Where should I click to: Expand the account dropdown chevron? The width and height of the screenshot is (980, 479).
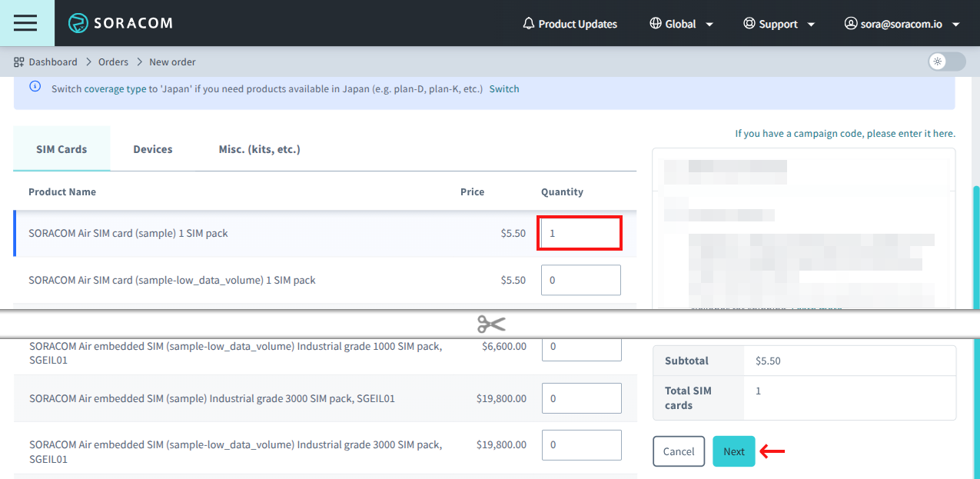[956, 24]
